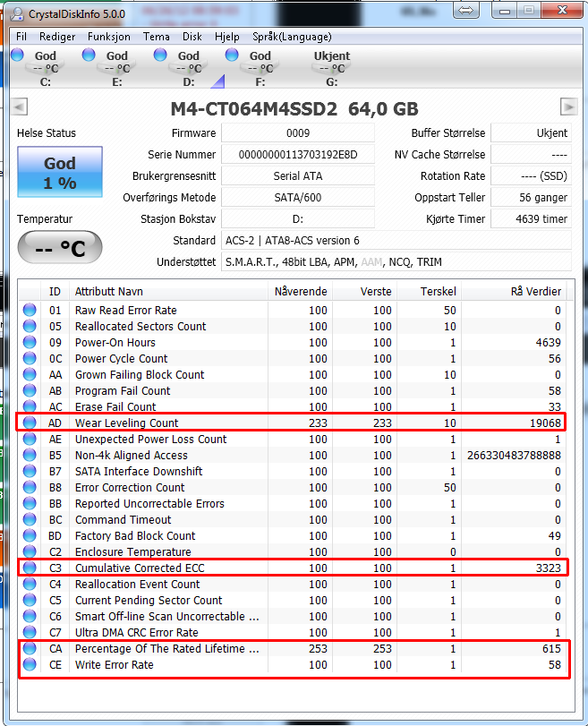This screenshot has width=588, height=726.
Task: Open the Disk menu
Action: tap(192, 37)
